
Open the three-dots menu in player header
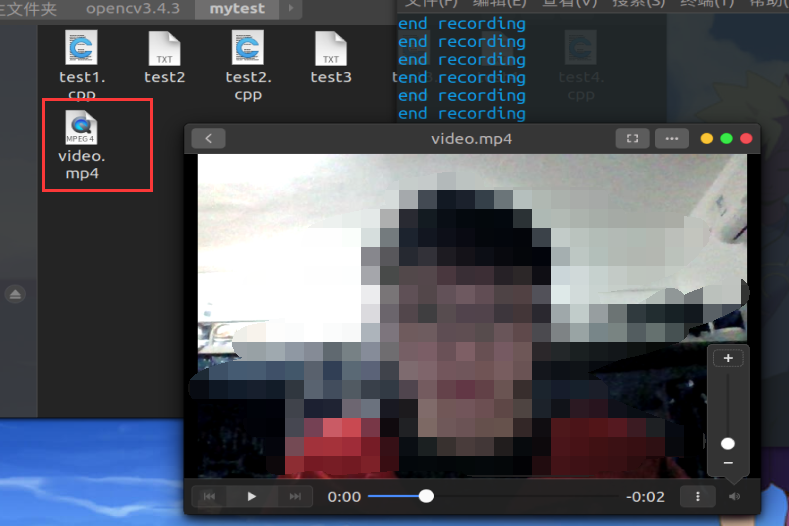pyautogui.click(x=672, y=138)
